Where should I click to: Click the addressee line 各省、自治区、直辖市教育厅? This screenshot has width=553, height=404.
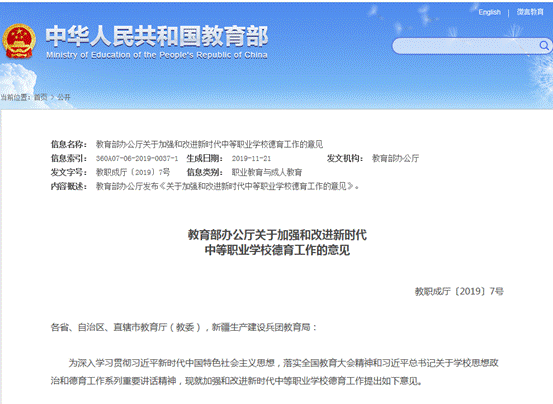183,327
